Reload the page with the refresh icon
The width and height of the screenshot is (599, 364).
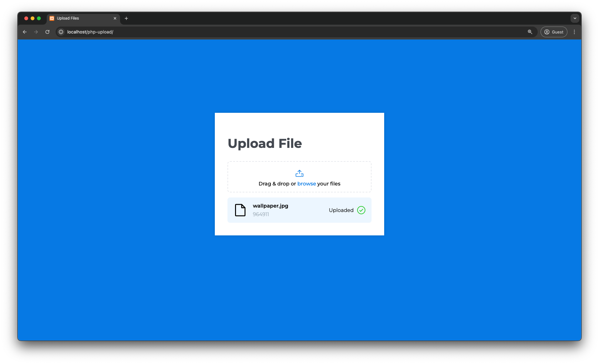point(47,32)
